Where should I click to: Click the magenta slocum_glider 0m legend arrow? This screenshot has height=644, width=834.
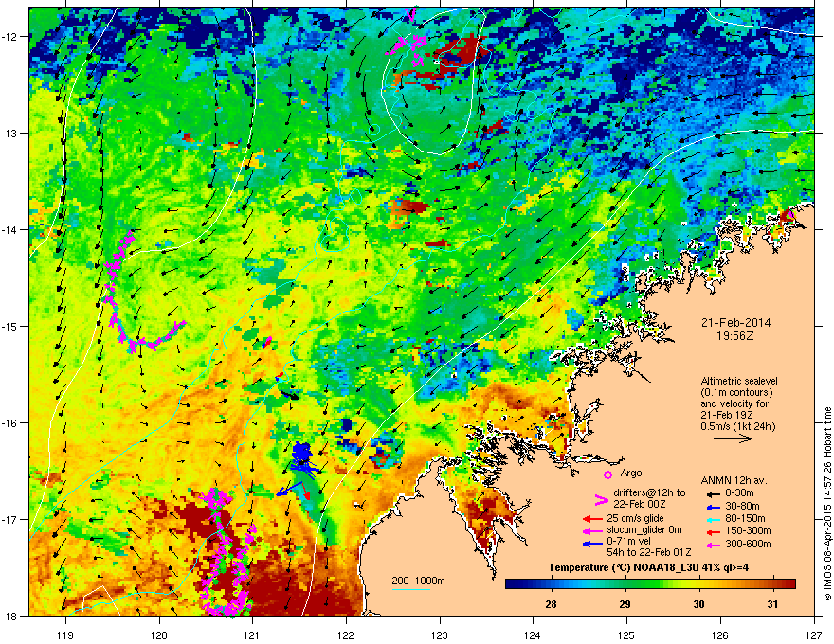point(592,530)
